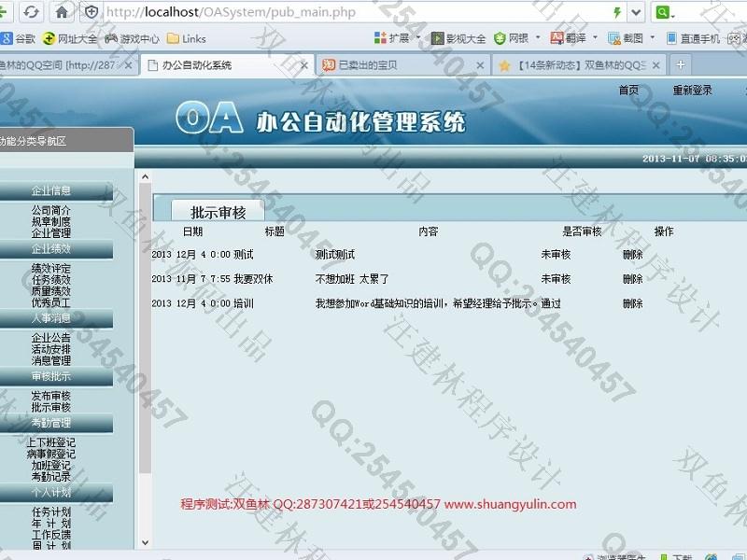The width and height of the screenshot is (747, 560).
Task: Open 企业公告 in sidebar
Action: tap(51, 338)
